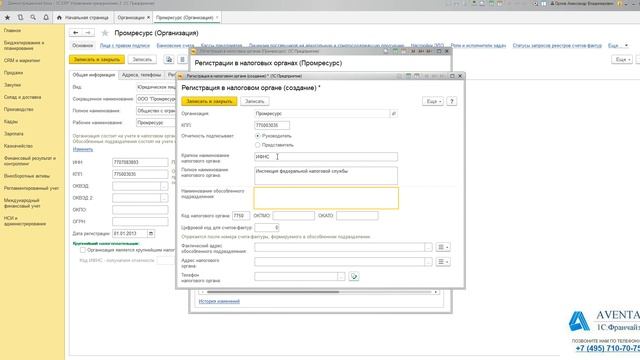
Task: Open help question-mark button in dialog
Action: [x=451, y=101]
